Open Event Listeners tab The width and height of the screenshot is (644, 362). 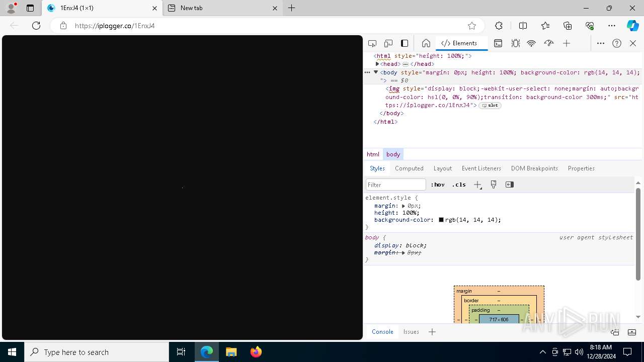pos(481,168)
